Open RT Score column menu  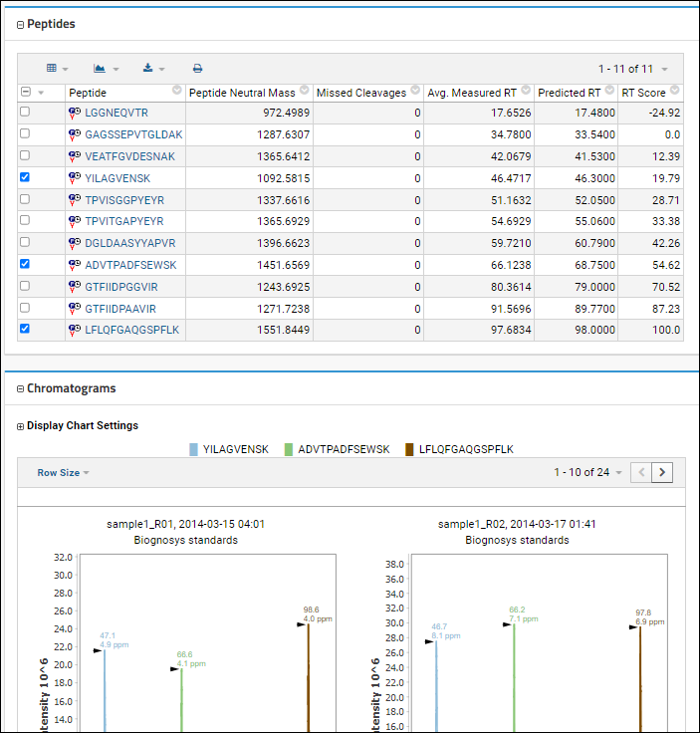click(674, 90)
